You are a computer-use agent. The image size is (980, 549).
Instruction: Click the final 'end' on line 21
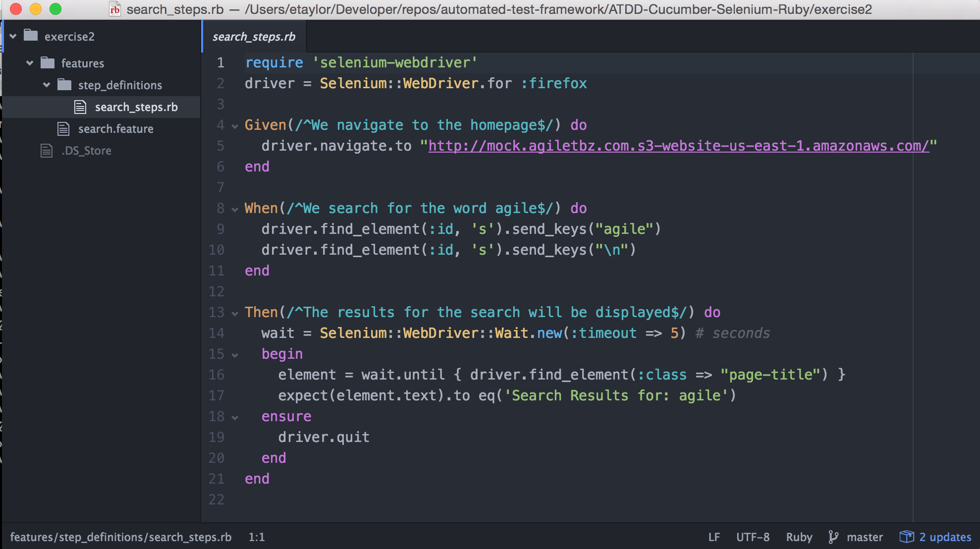257,479
